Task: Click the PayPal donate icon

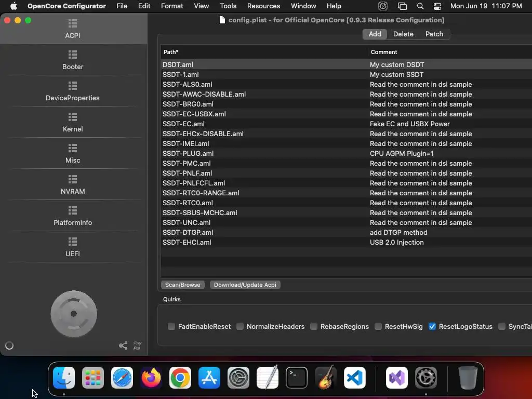Action: pyautogui.click(x=137, y=345)
